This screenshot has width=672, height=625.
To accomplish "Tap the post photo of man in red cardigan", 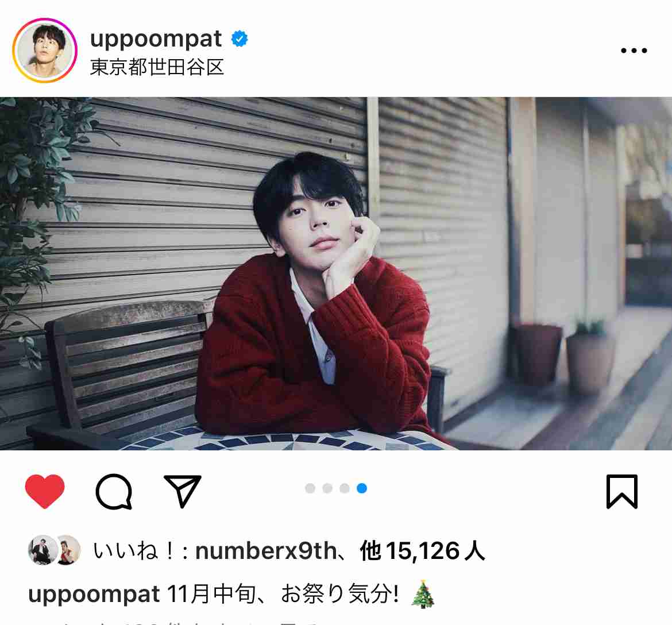I will pos(336,273).
